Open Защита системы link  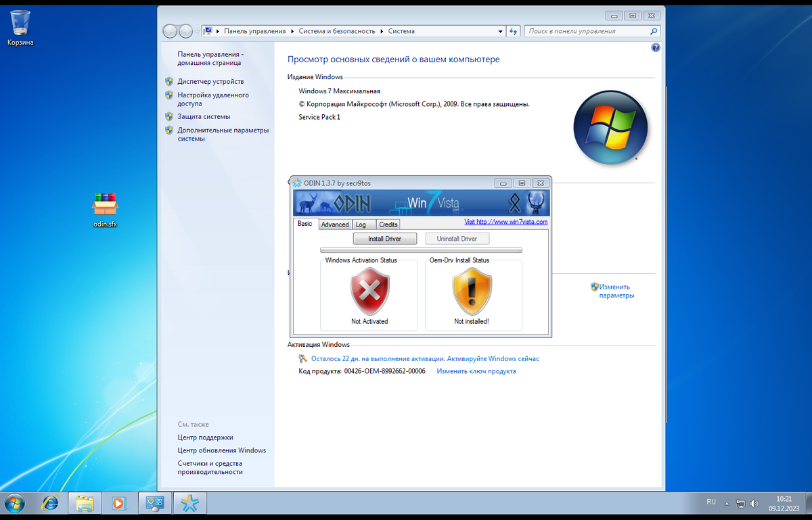point(204,116)
